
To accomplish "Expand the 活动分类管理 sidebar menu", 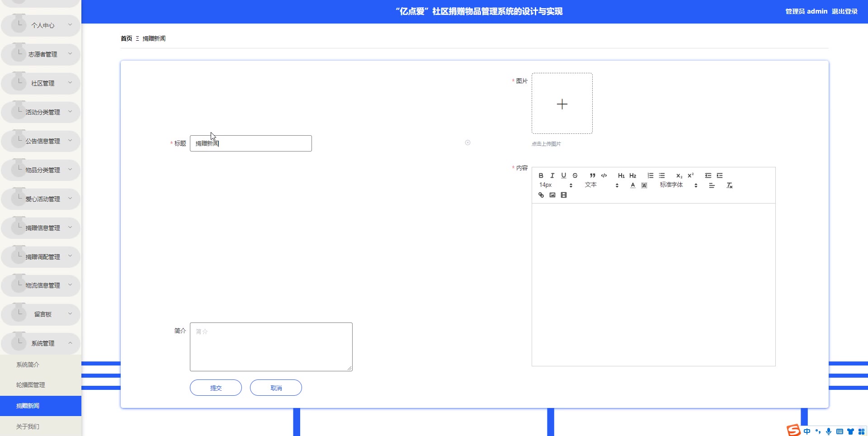I will pos(41,112).
